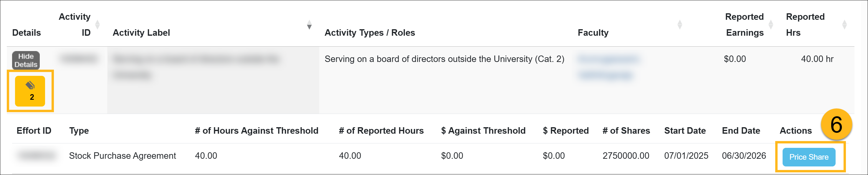This screenshot has width=868, height=175.
Task: Click the Activity Label sort arrow
Action: (x=309, y=25)
